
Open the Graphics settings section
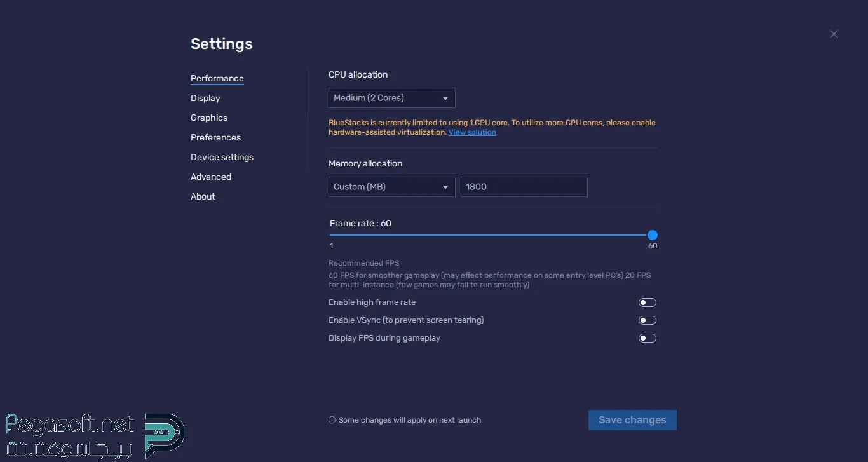209,118
